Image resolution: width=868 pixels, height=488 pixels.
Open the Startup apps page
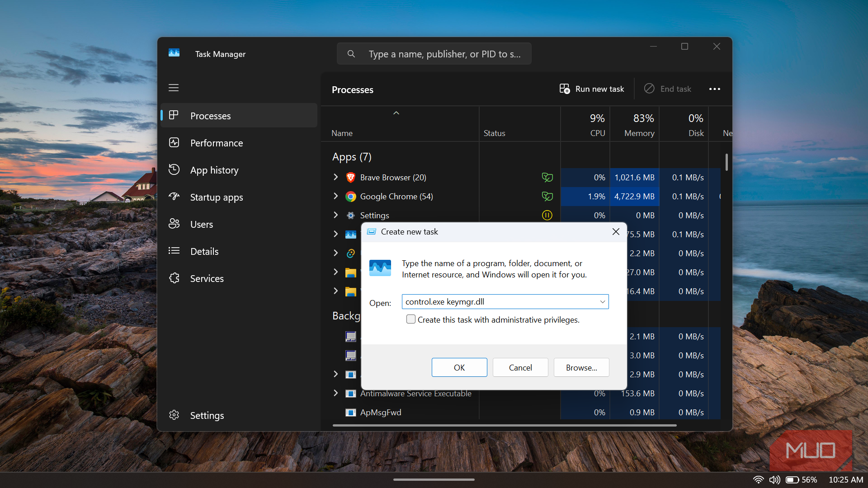point(239,197)
